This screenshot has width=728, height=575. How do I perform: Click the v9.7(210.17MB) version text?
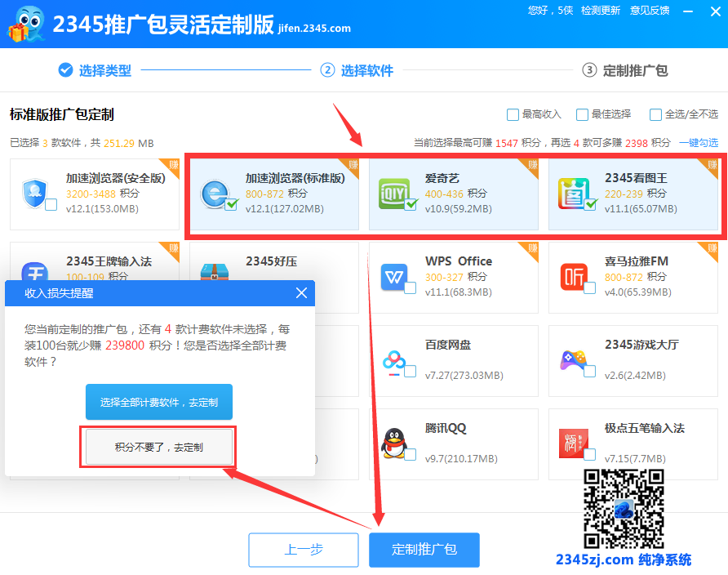461,459
